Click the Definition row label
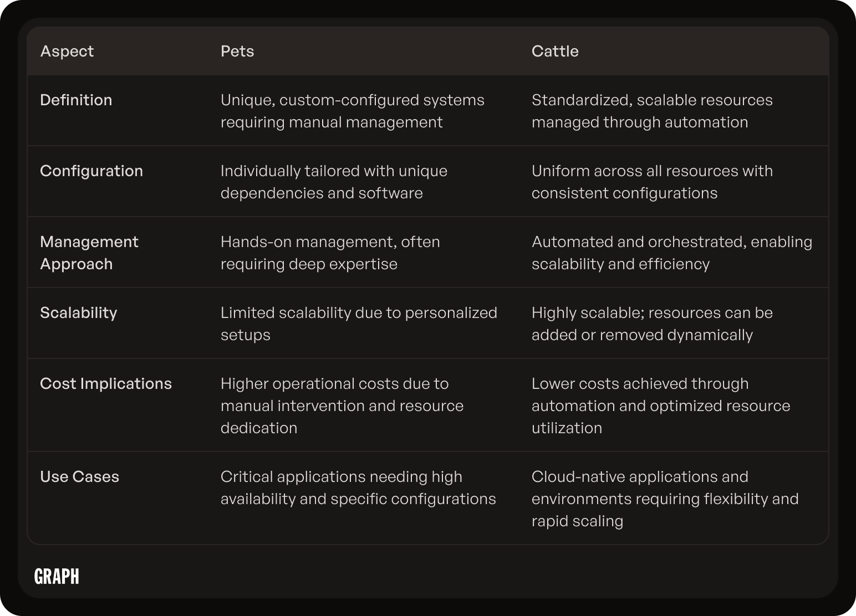856x616 pixels. tap(76, 100)
